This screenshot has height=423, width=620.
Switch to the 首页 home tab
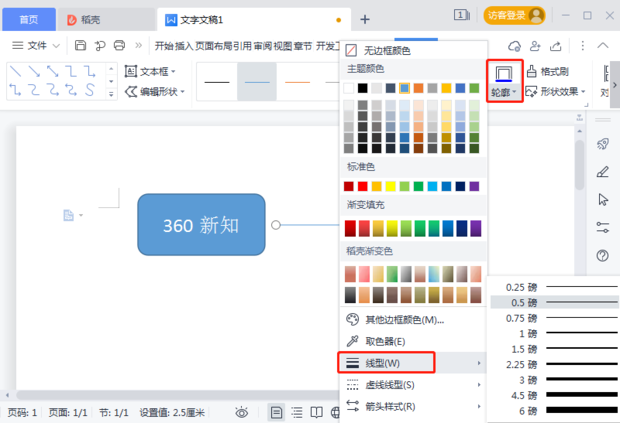(x=29, y=19)
